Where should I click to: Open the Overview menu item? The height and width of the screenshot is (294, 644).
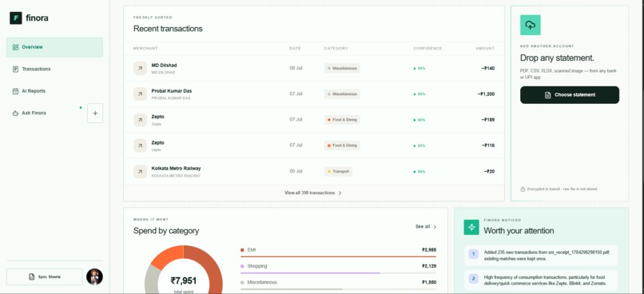click(54, 47)
